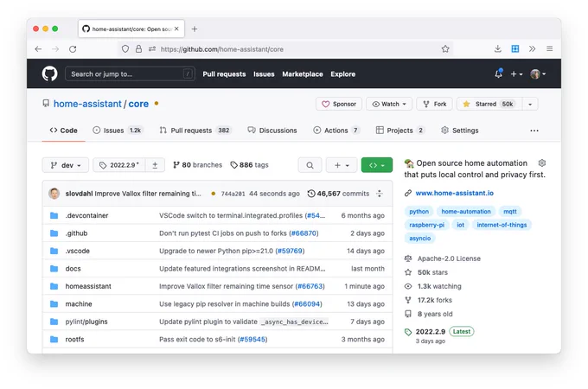
Task: Open the Actions tab
Action: coord(336,131)
